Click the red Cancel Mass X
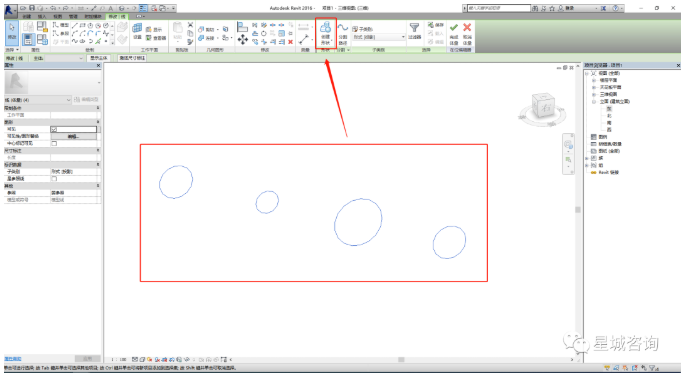Image resolution: width=688 pixels, height=379 pixels. (467, 27)
